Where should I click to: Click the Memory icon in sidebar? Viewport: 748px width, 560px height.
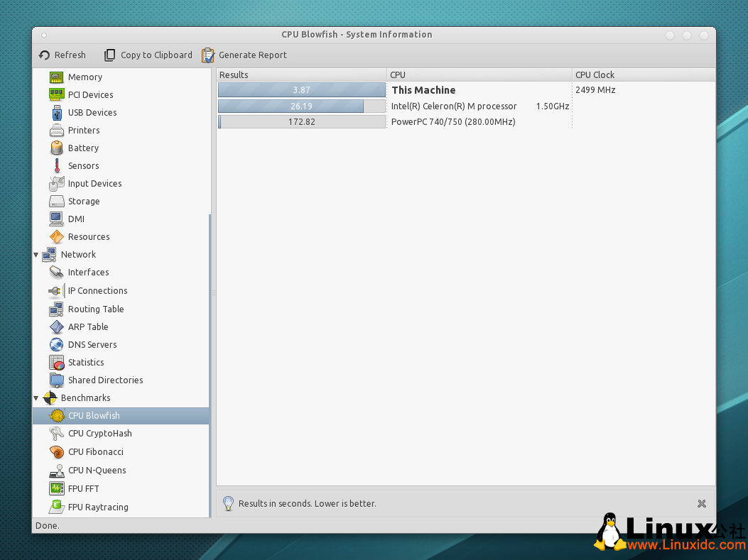pos(56,77)
